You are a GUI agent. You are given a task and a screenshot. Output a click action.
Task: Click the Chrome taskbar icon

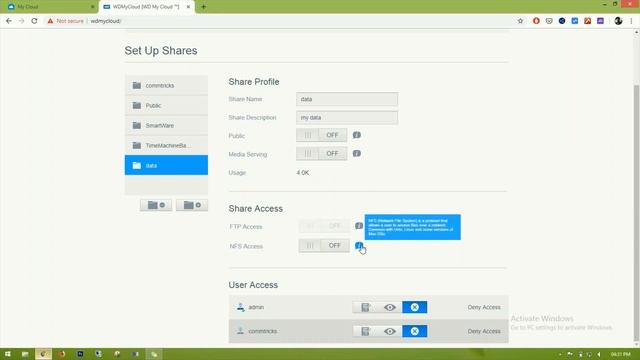coord(43,354)
